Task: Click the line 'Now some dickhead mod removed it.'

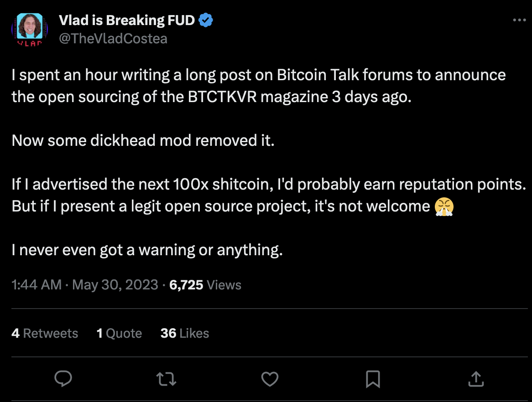Action: point(143,140)
